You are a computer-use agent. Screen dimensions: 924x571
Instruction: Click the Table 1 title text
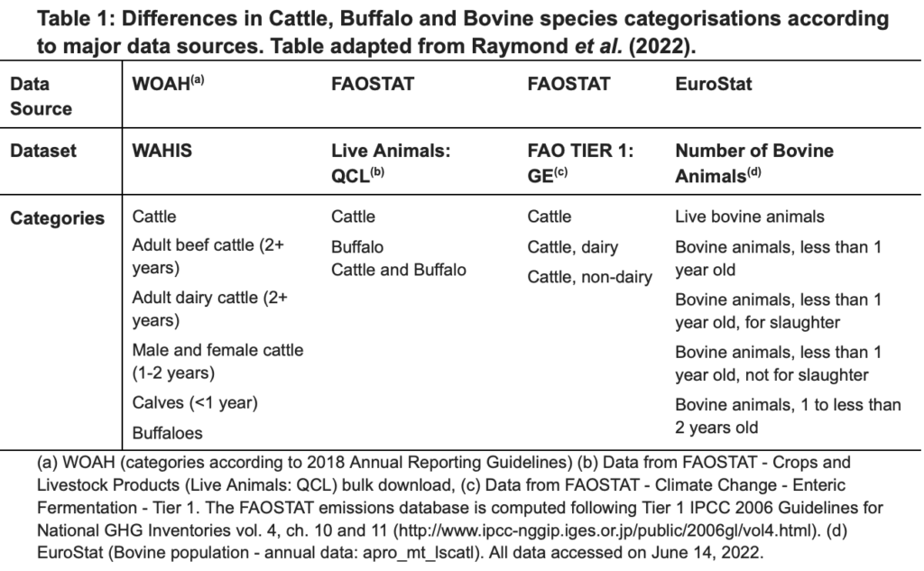point(463,32)
